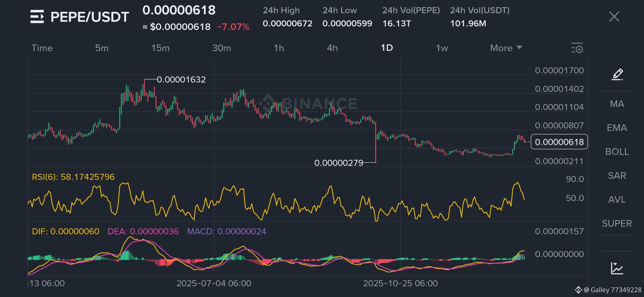Select the 15m timeframe

tap(160, 48)
